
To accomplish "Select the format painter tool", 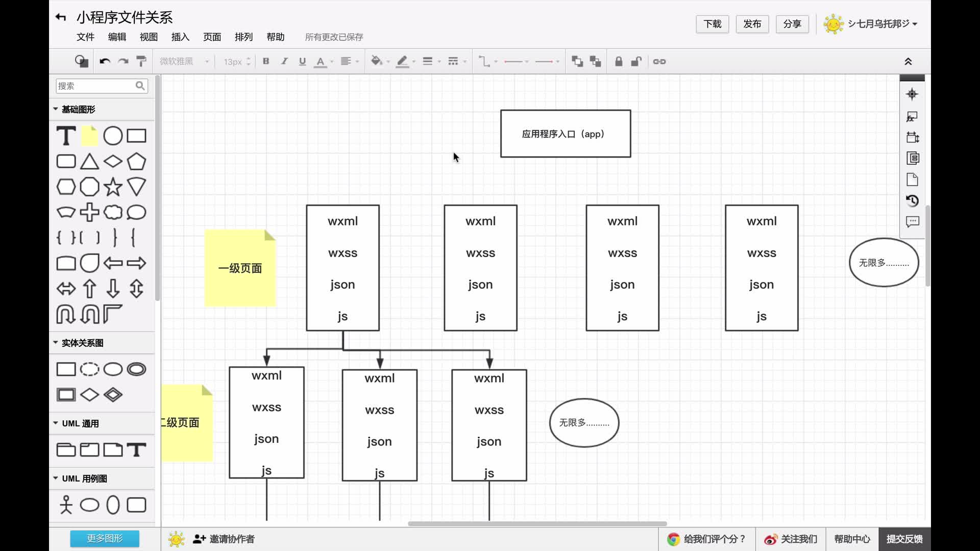I will click(x=141, y=61).
